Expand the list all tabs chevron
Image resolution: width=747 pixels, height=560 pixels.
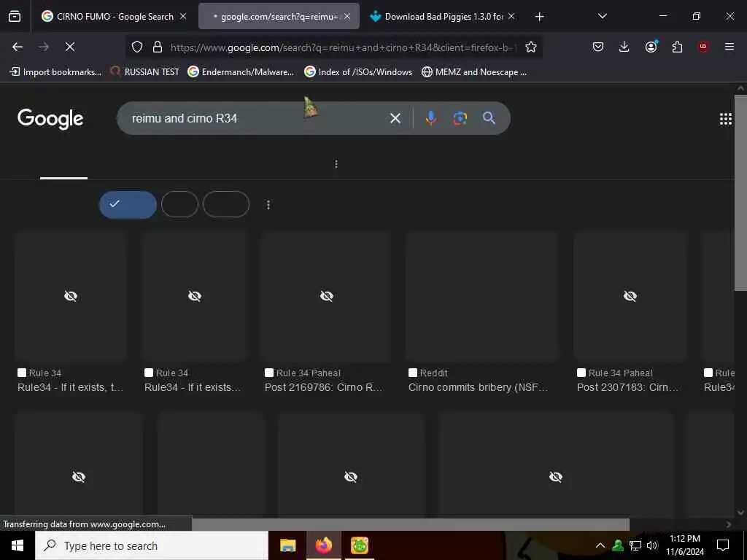pyautogui.click(x=602, y=16)
